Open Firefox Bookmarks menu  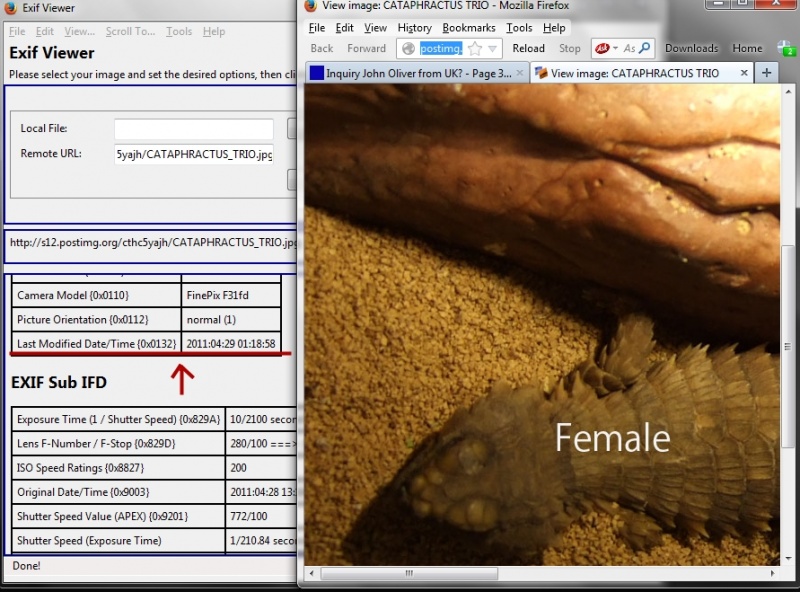(x=469, y=28)
